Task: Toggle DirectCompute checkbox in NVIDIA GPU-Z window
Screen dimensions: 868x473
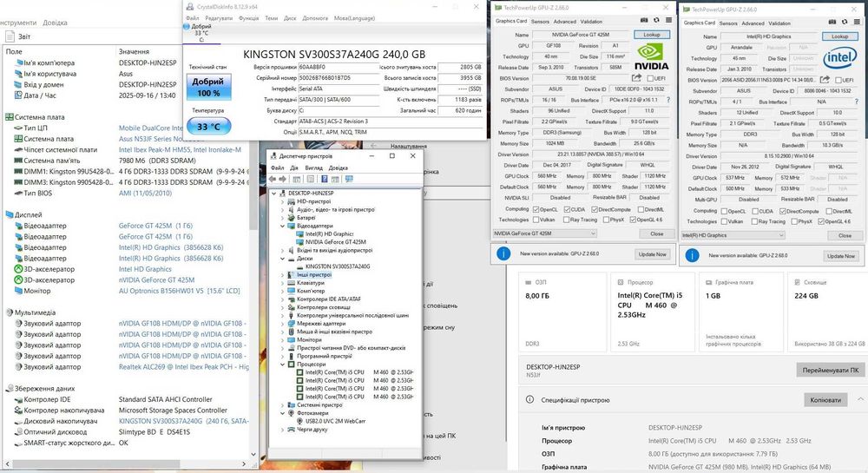Action: point(595,210)
